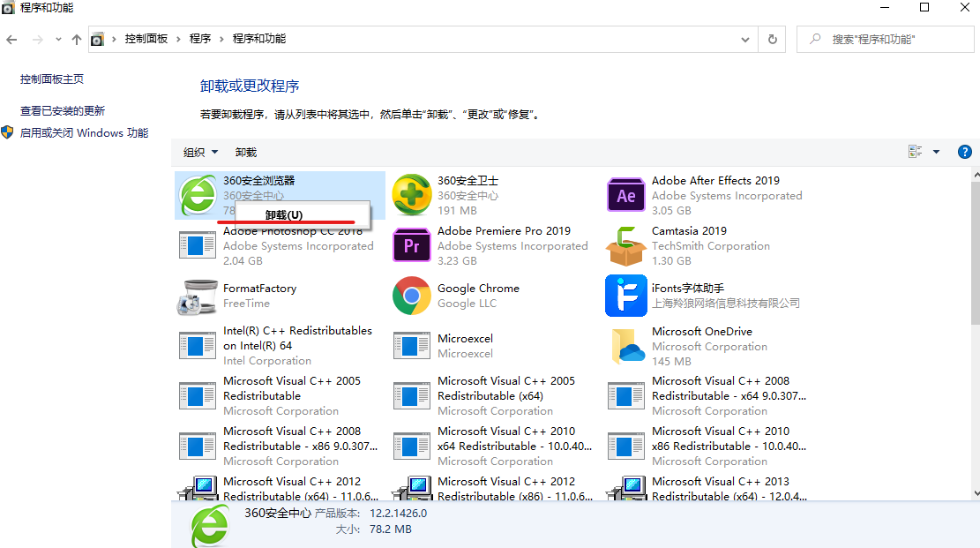Select the 360安全浏览器 green icon
This screenshot has height=548, width=980.
coord(198,195)
